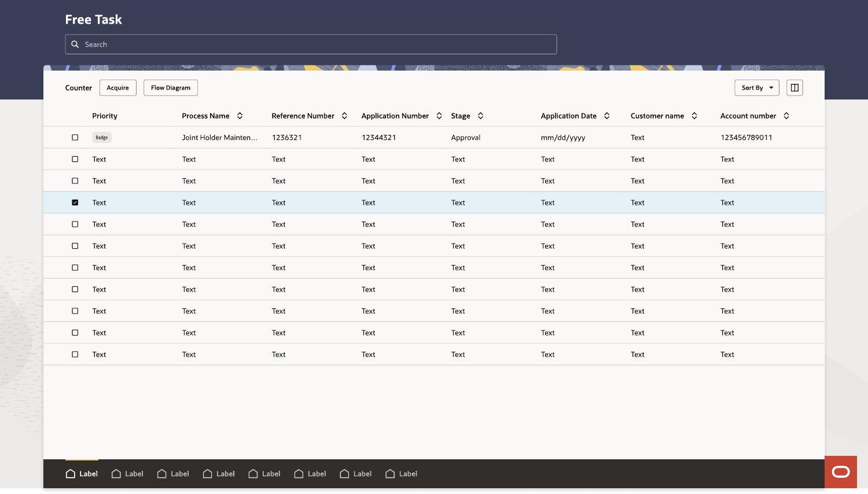Image resolution: width=868 pixels, height=494 pixels.
Task: Click the Customer name sort arrows
Action: pos(694,116)
